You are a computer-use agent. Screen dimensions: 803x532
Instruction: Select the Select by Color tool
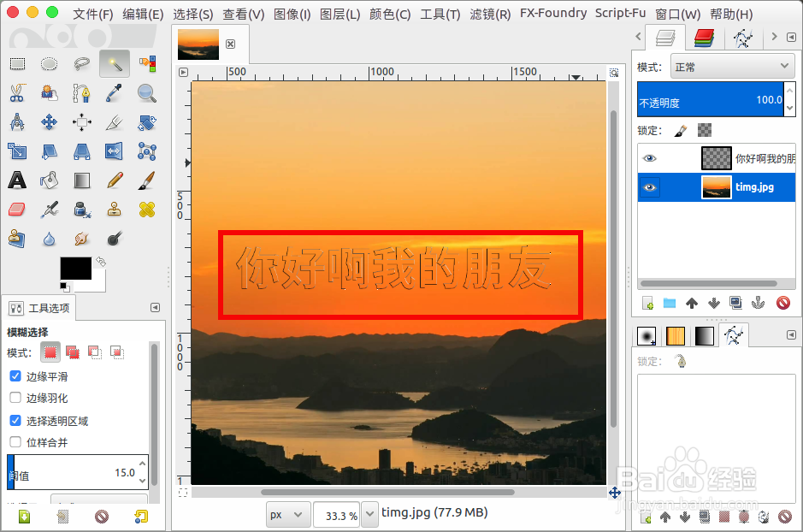pos(147,64)
